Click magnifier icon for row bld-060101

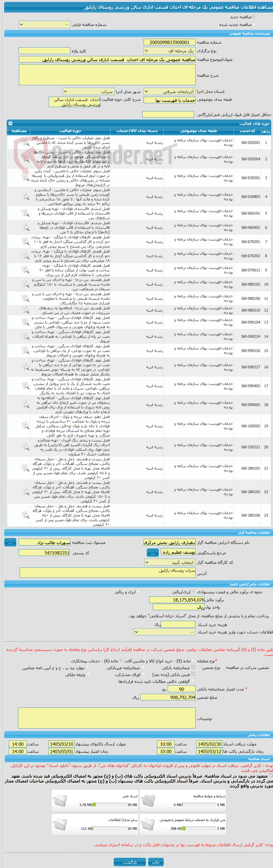pyautogui.click(x=25, y=213)
